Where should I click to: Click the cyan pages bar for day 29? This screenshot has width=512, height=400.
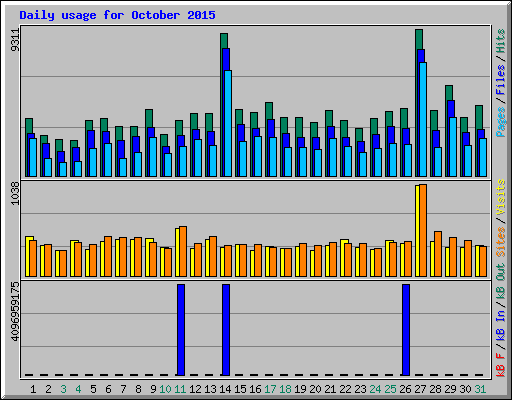point(453,147)
